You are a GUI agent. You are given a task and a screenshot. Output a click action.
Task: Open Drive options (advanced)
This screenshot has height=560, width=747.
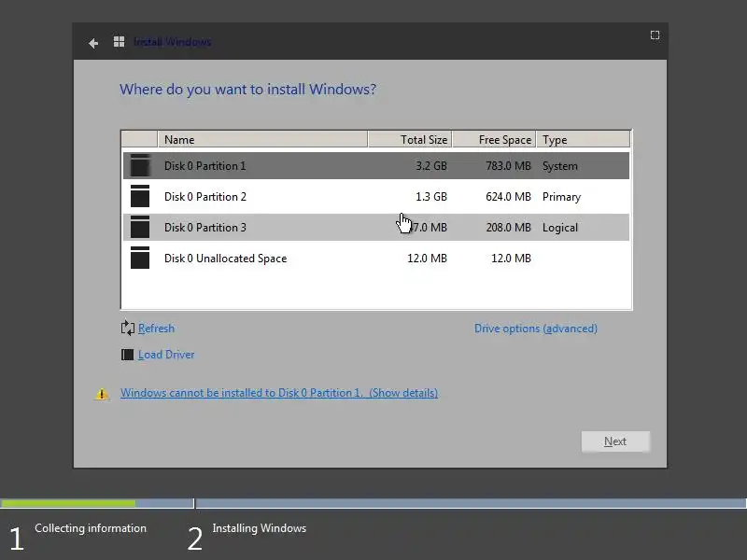535,329
